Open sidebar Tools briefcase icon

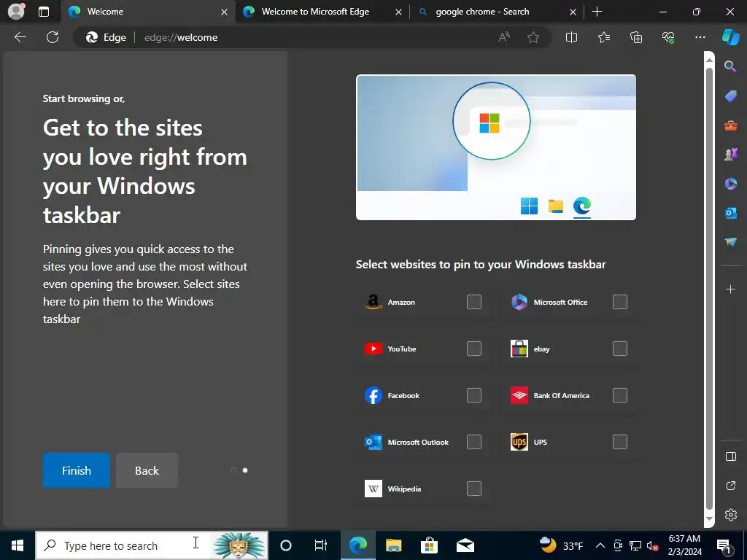point(730,125)
